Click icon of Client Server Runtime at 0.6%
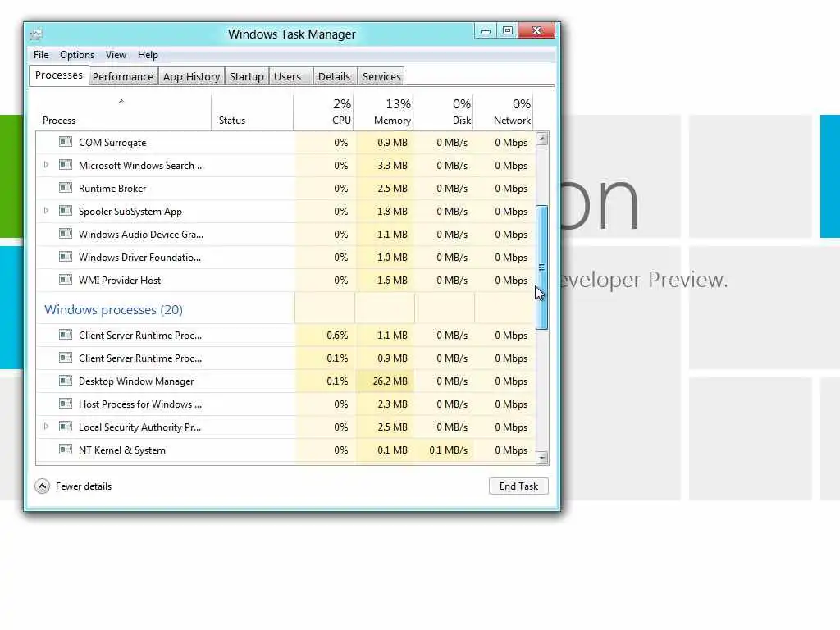Viewport: 840px width, 630px height. (66, 335)
